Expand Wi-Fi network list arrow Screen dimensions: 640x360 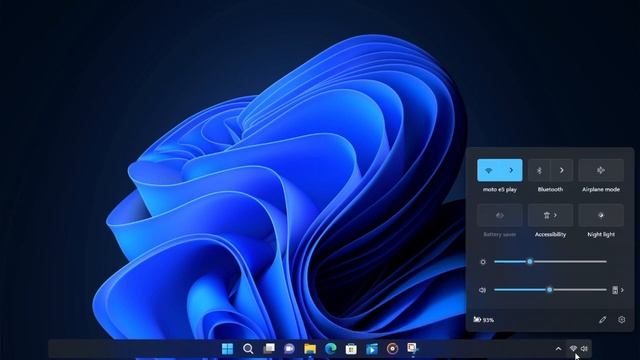click(x=511, y=170)
